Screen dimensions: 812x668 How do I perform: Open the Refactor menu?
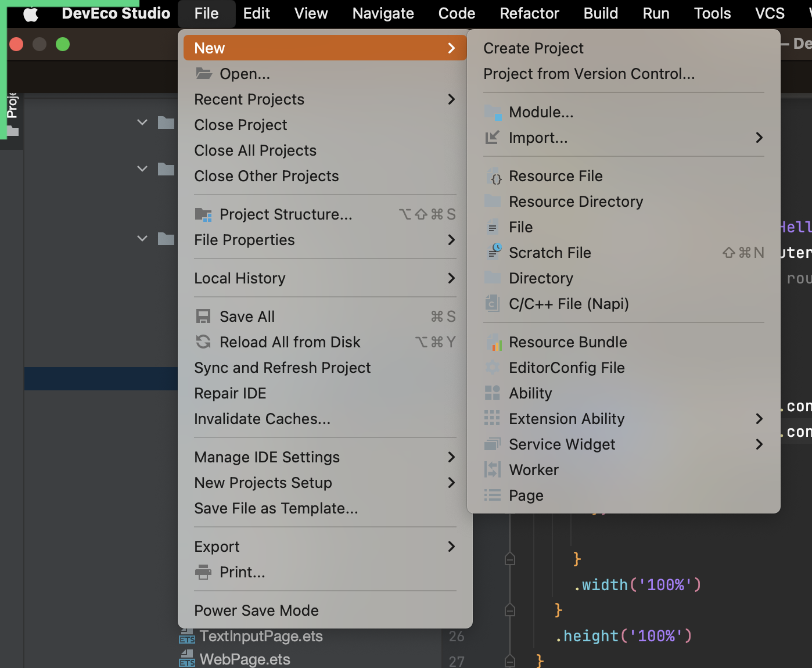coord(530,13)
